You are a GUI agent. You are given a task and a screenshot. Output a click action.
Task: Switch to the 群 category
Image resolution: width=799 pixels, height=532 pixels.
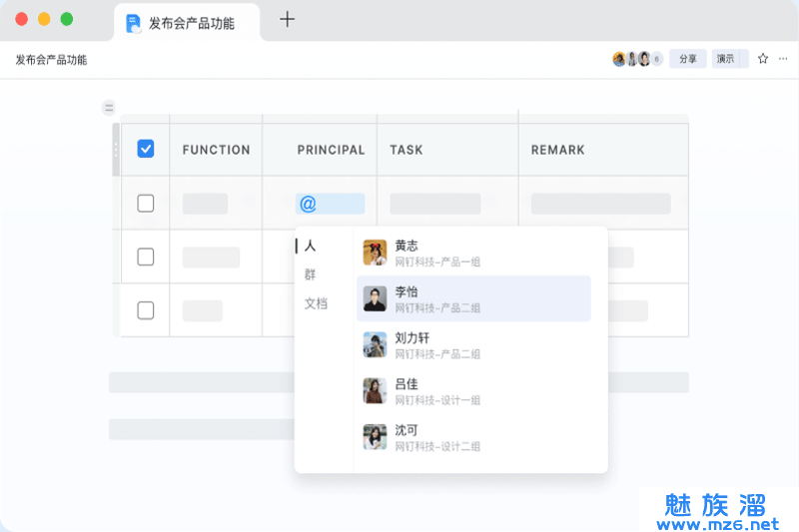pos(311,274)
